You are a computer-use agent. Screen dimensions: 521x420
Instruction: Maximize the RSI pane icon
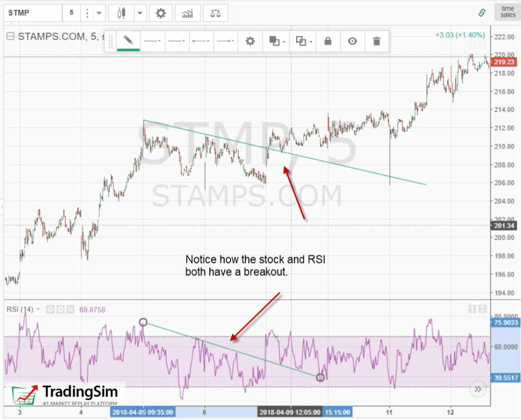[482, 309]
